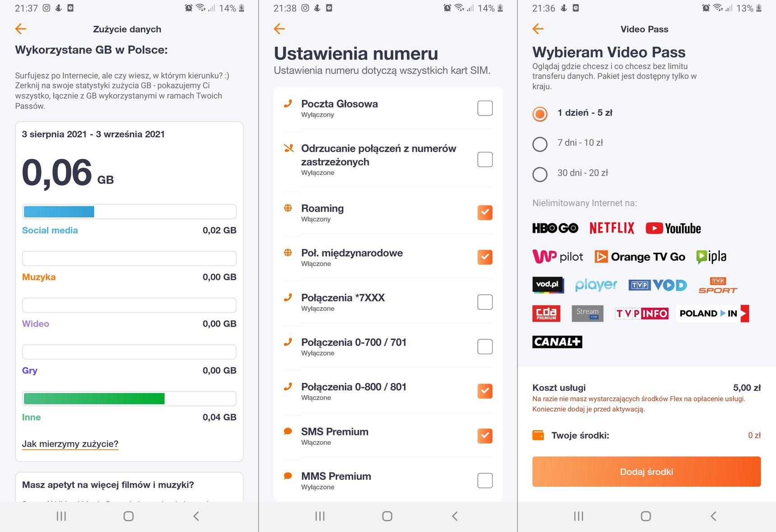Disable the Roaming checkbox
The width and height of the screenshot is (776, 532).
tap(485, 213)
